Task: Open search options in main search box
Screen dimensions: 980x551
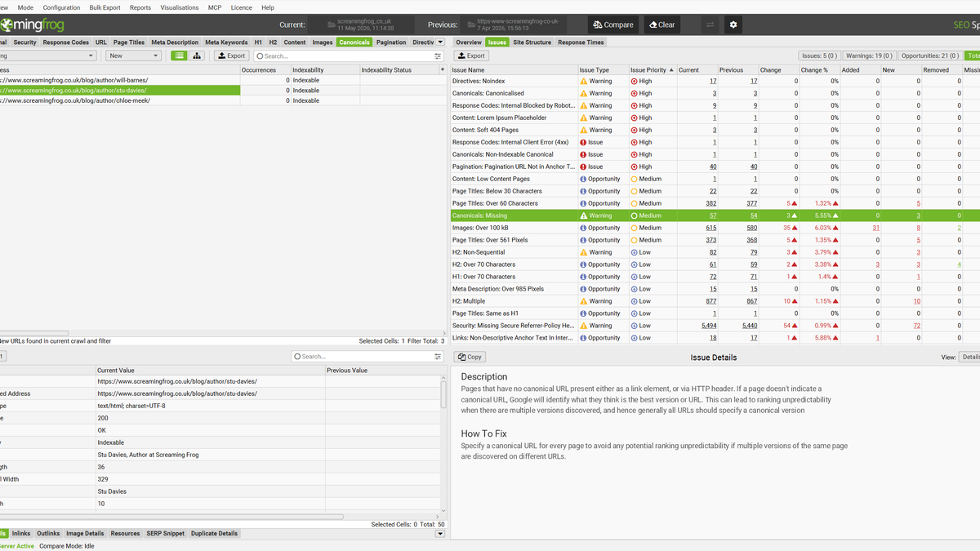Action: tap(438, 56)
